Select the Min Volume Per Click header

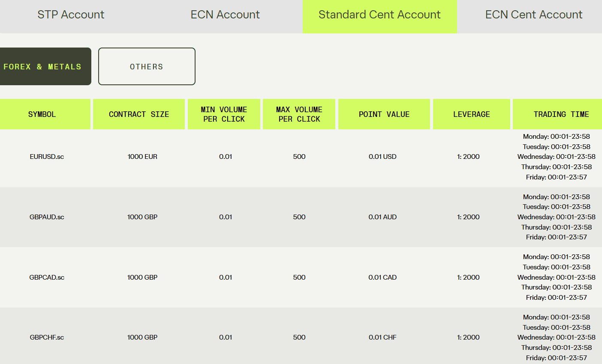[224, 114]
